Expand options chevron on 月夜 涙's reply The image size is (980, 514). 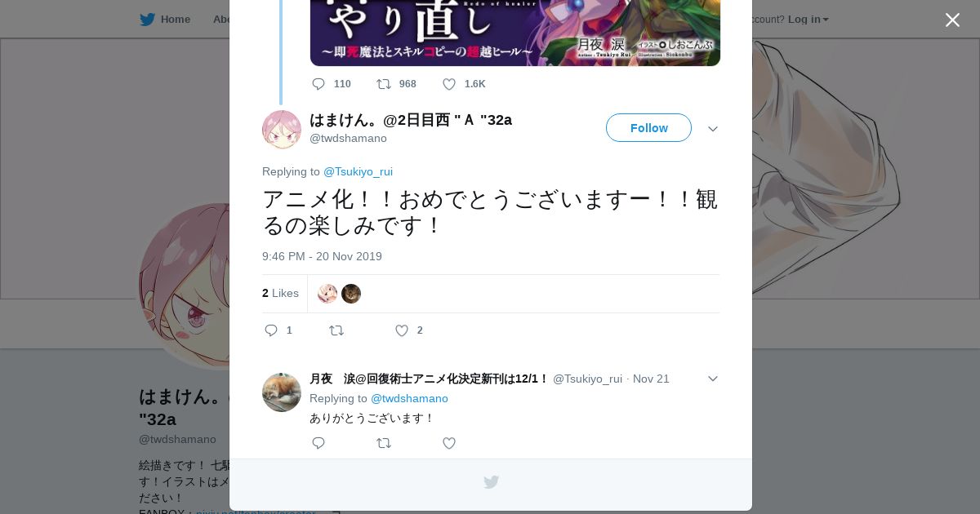[713, 379]
